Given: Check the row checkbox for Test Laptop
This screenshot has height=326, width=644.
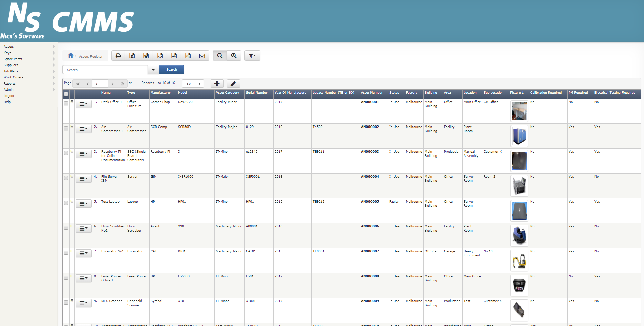Looking at the screenshot, I should click(x=66, y=203).
